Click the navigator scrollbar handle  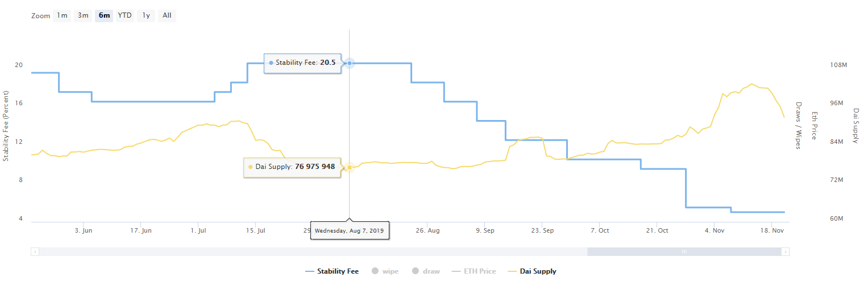click(684, 251)
